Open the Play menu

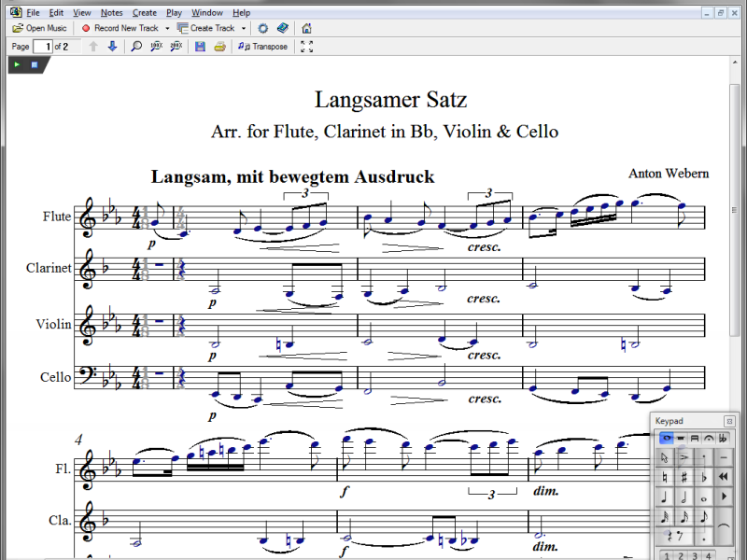pos(174,13)
